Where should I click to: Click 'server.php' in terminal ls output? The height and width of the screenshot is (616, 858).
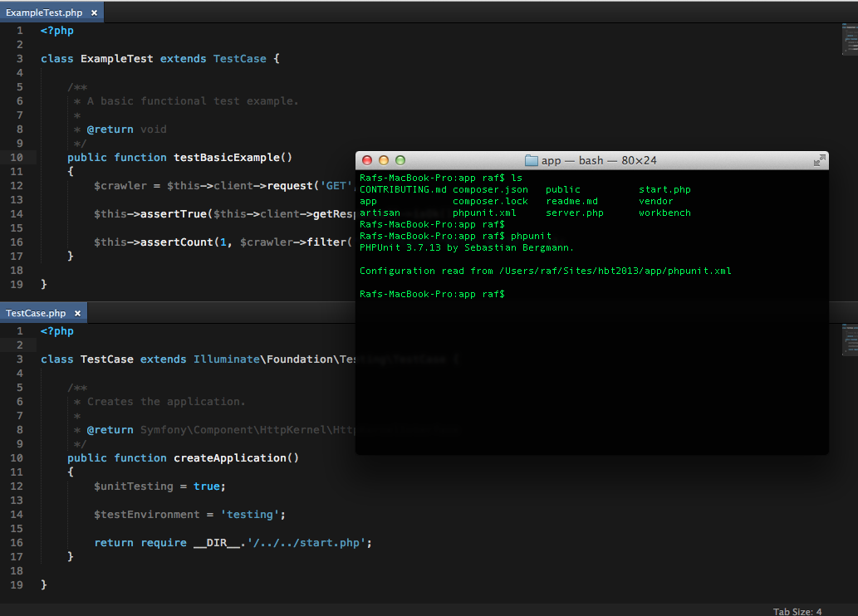coord(575,213)
